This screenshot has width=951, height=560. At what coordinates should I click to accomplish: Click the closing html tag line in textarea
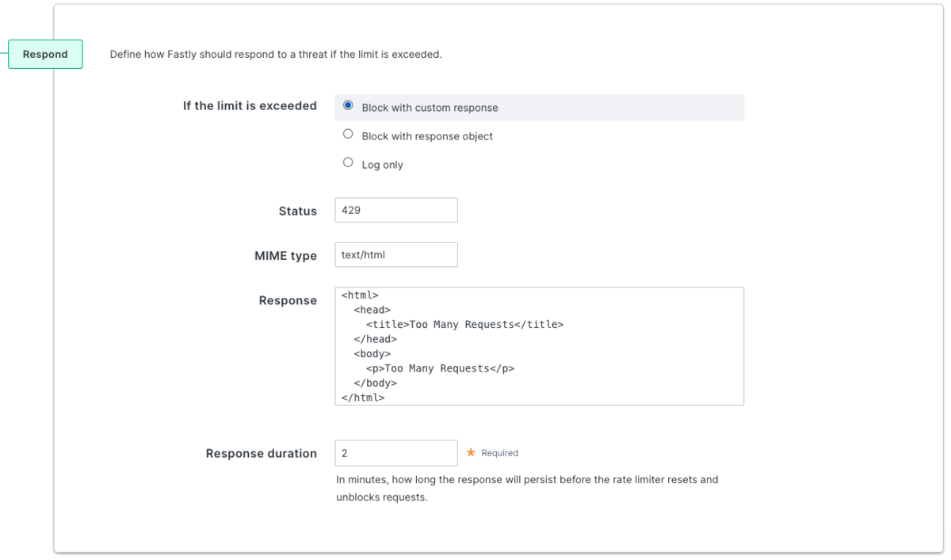[x=363, y=398]
